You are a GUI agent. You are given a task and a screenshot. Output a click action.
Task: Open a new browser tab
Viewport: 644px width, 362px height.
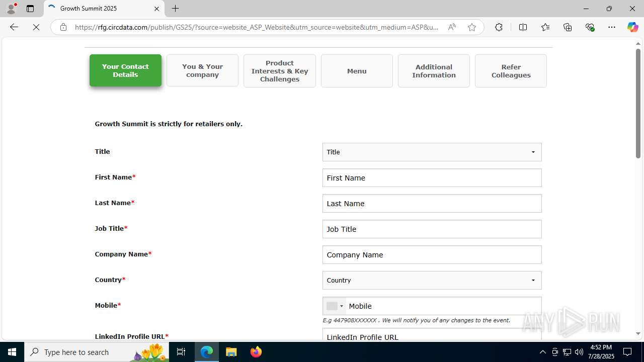[175, 9]
